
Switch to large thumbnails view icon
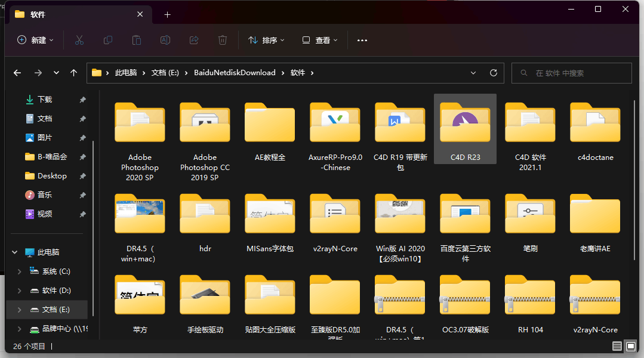631,346
